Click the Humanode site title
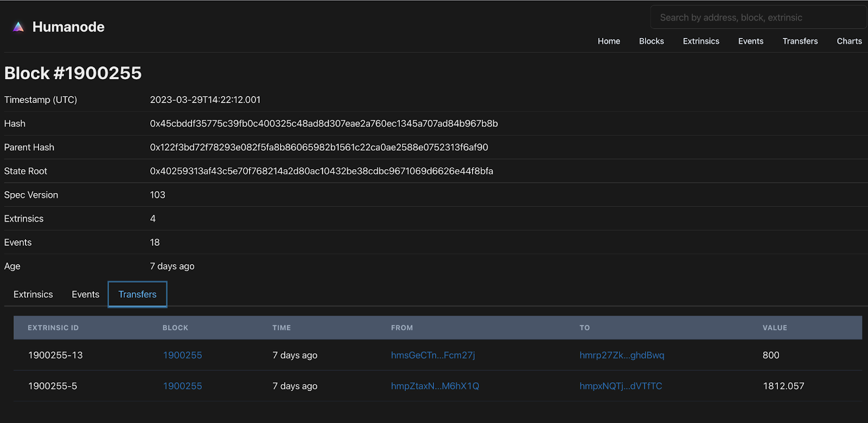The image size is (868, 423). coord(68,27)
